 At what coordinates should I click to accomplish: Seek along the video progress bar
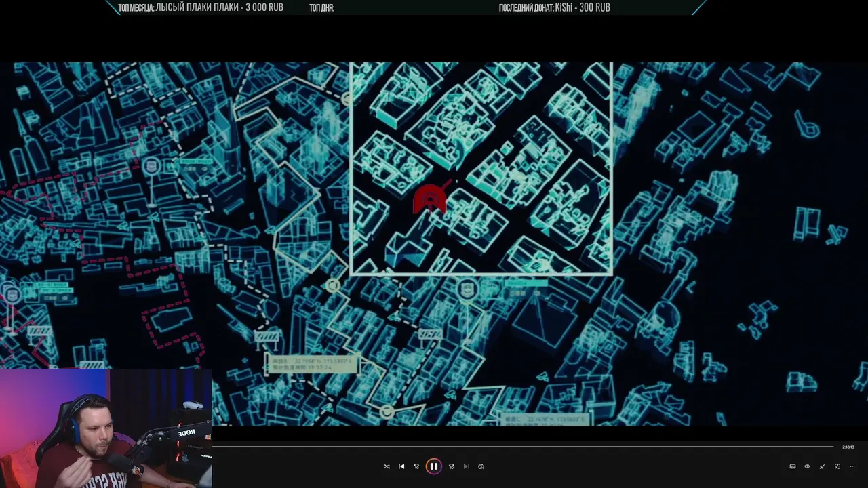[x=523, y=447]
